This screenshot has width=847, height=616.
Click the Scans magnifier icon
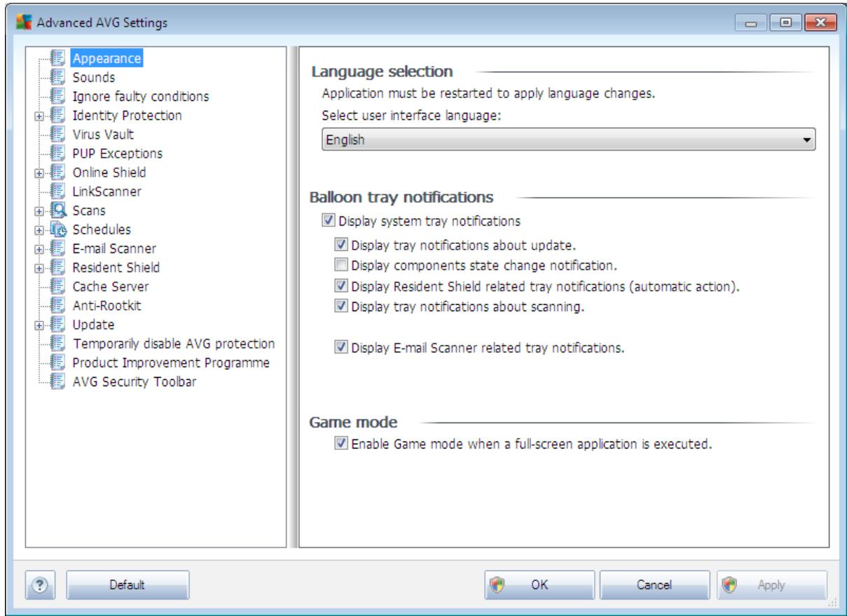[60, 210]
